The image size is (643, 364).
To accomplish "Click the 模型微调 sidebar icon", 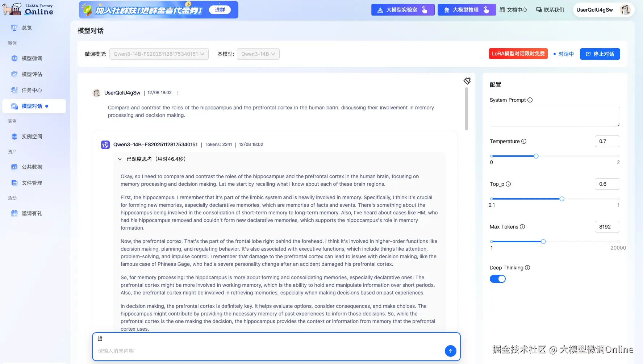I will pos(14,58).
